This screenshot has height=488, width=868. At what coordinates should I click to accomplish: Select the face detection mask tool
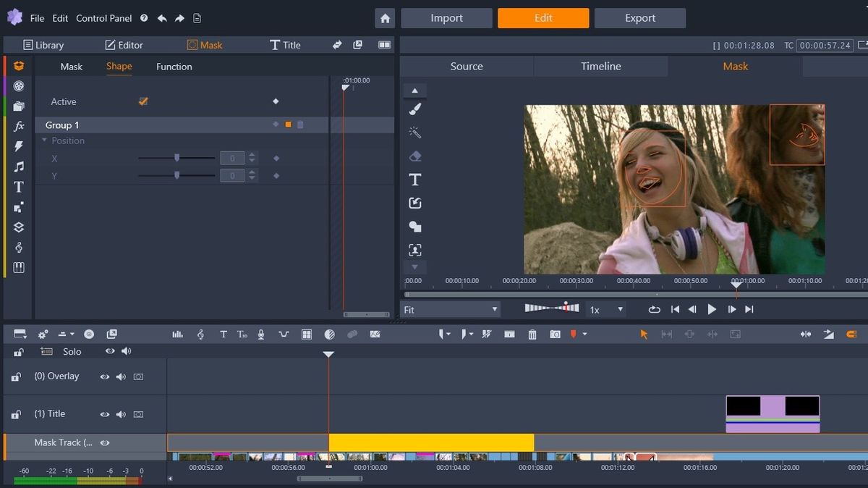tap(414, 249)
